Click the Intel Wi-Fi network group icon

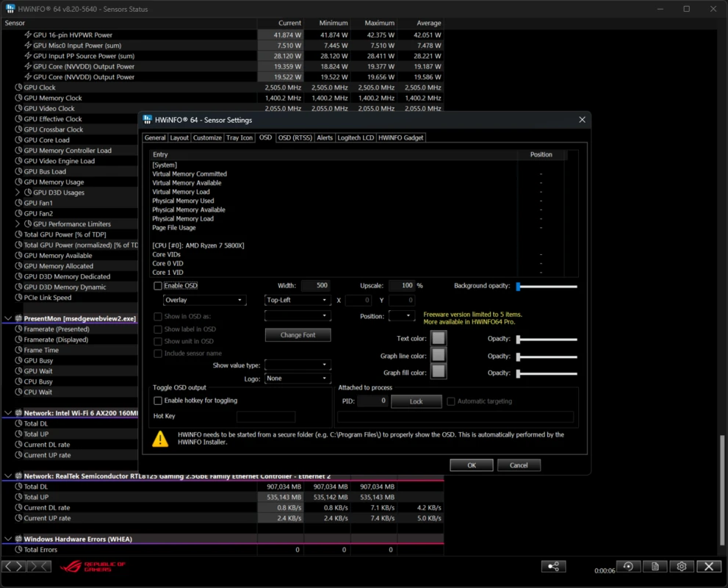[x=18, y=413]
